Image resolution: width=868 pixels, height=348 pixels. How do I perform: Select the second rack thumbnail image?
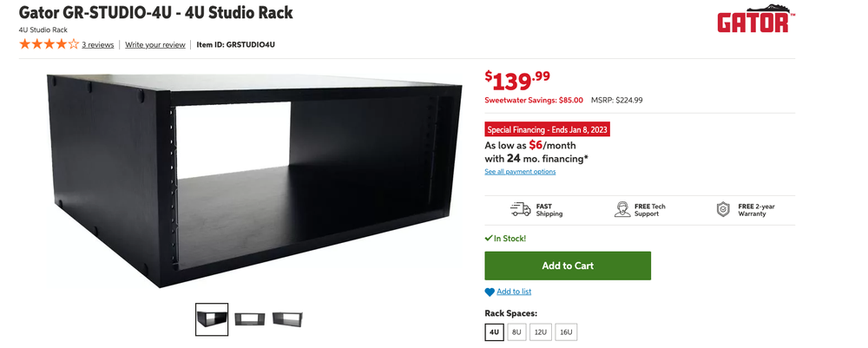coord(250,319)
